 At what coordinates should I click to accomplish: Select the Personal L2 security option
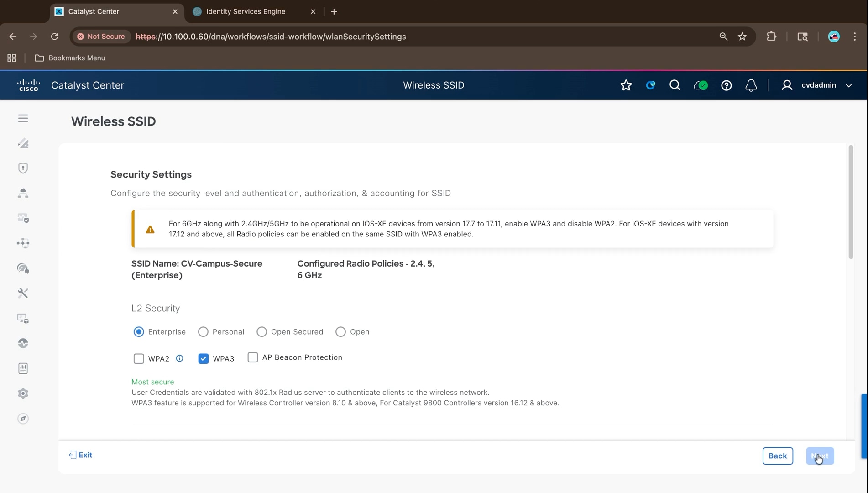click(x=203, y=332)
